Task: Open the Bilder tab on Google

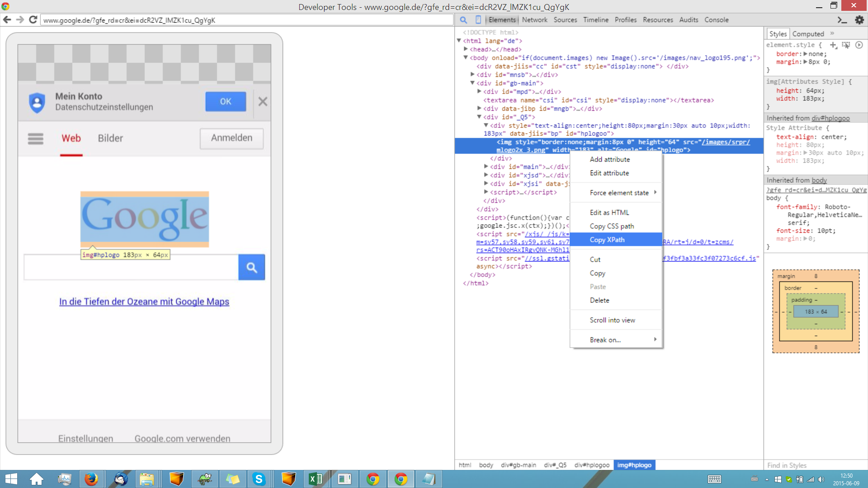Action: coord(110,138)
